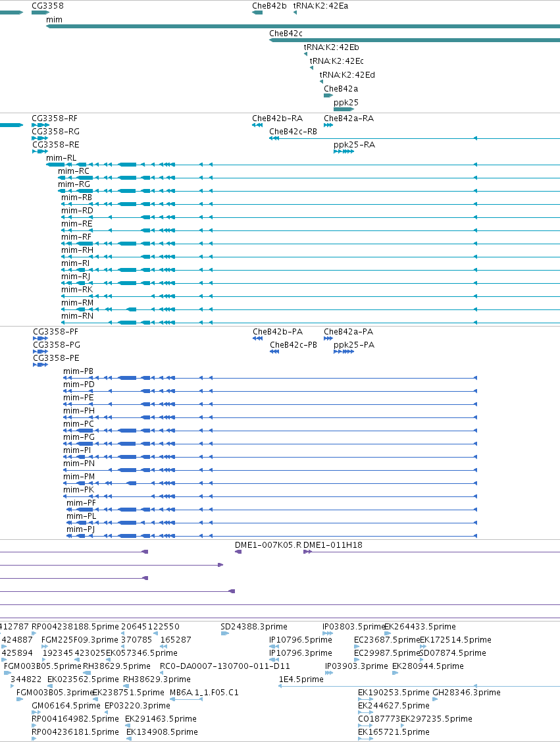Screen dimensions: 560x742
Task: Click the CG3358 gene label
Action: pyautogui.click(x=47, y=6)
